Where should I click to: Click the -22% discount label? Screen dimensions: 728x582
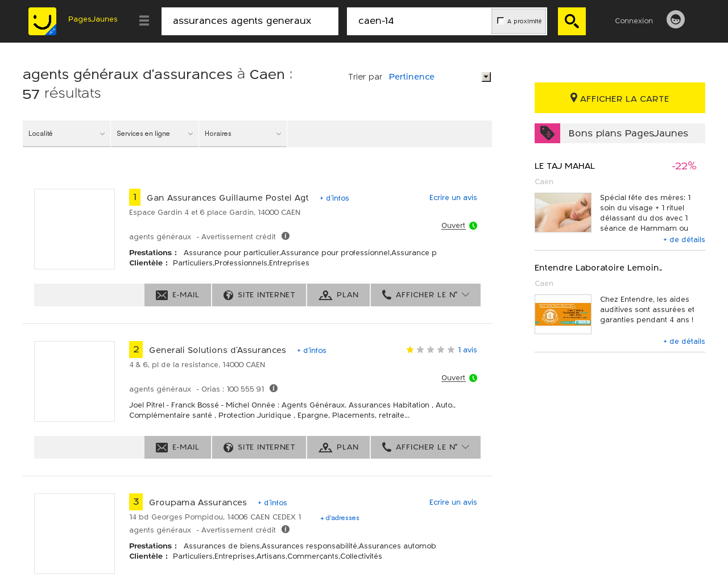[684, 166]
